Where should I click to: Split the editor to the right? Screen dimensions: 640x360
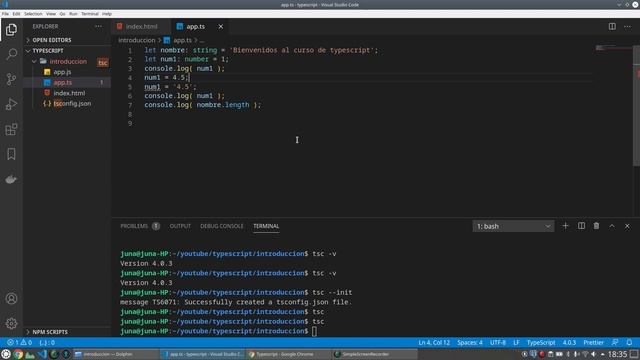[x=612, y=27]
